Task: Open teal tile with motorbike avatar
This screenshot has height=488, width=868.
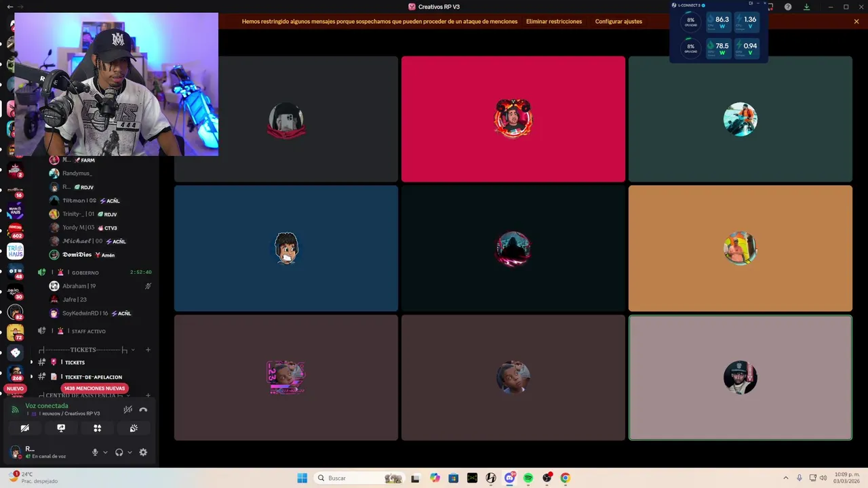Action: point(741,119)
